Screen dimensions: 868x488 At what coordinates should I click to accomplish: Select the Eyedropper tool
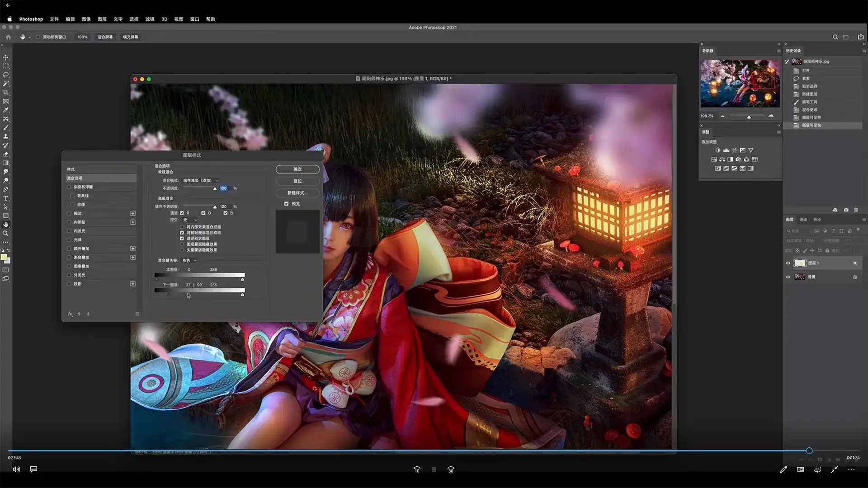(x=6, y=110)
